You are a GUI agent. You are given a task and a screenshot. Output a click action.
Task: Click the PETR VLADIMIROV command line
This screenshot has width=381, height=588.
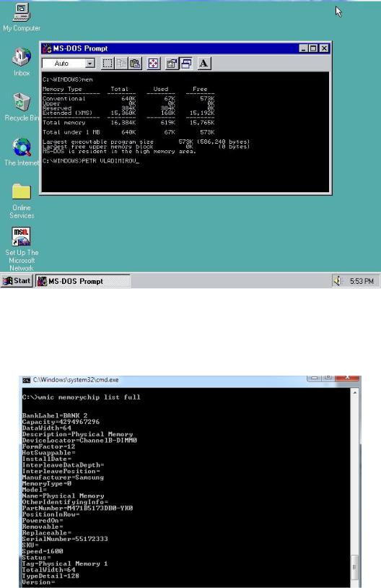(91, 161)
